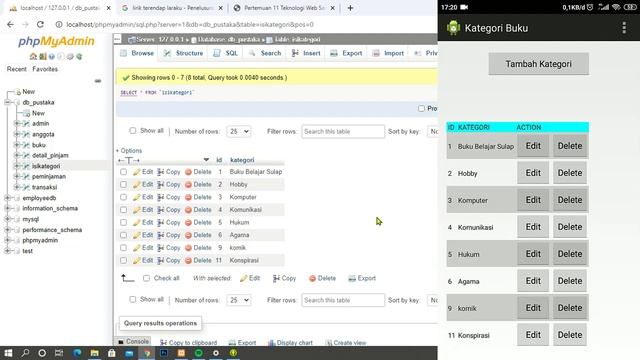Click With selected Delete icon
The image size is (640, 360).
point(313,278)
